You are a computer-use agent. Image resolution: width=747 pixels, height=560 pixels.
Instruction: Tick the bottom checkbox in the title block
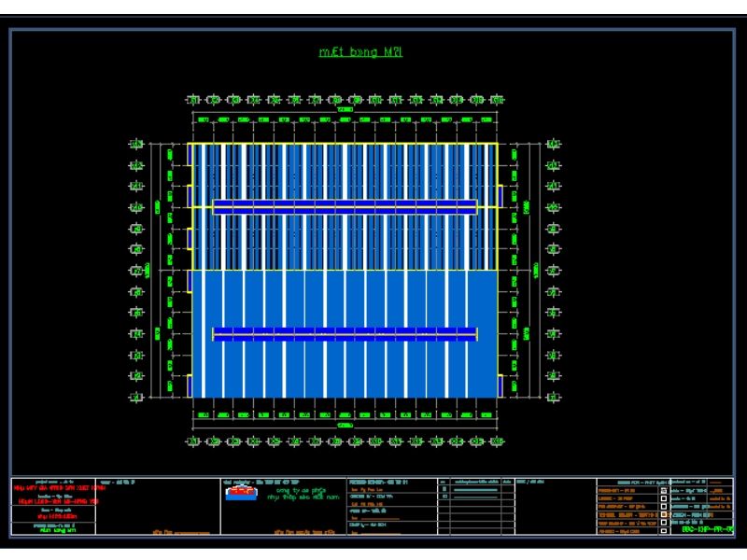click(x=664, y=530)
